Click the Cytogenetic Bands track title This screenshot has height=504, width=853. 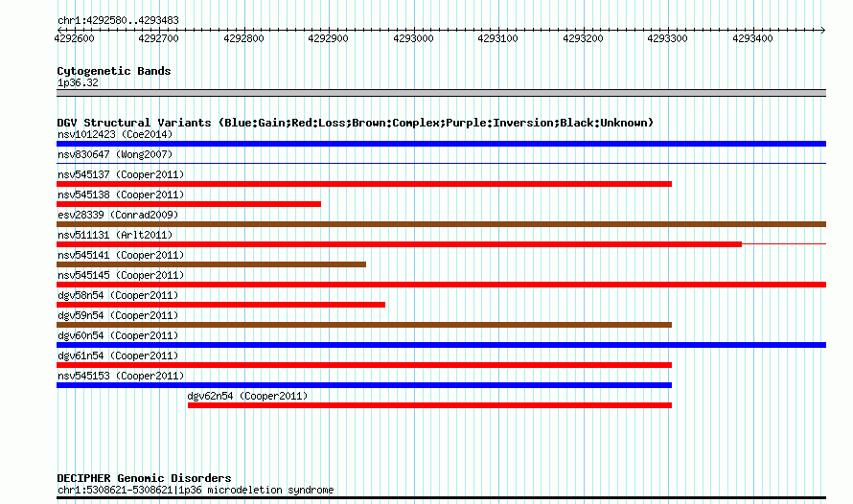coord(114,71)
